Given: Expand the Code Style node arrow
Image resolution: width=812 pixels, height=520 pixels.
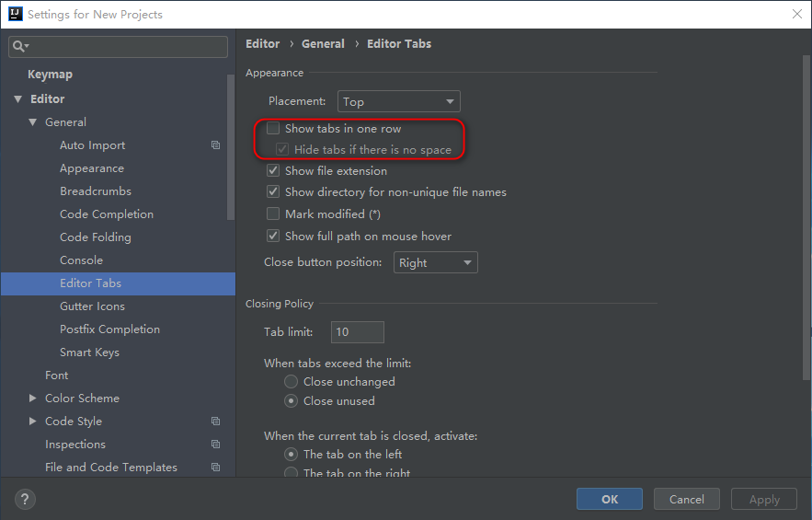Looking at the screenshot, I should [x=32, y=421].
